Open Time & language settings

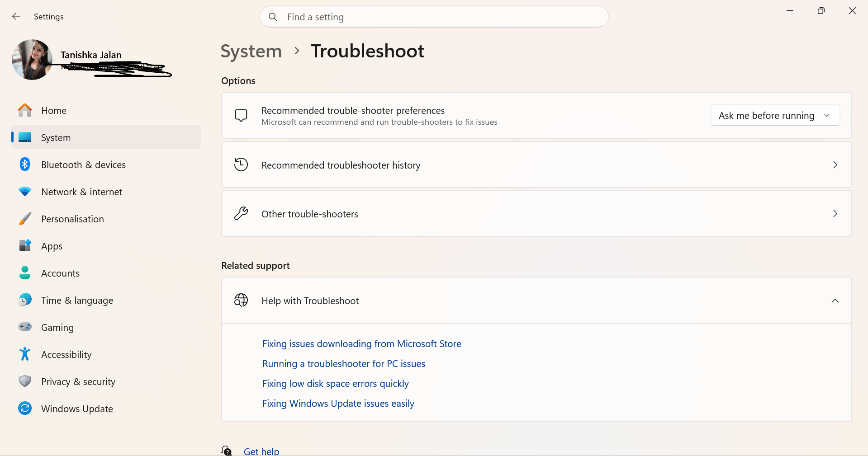pos(106,300)
